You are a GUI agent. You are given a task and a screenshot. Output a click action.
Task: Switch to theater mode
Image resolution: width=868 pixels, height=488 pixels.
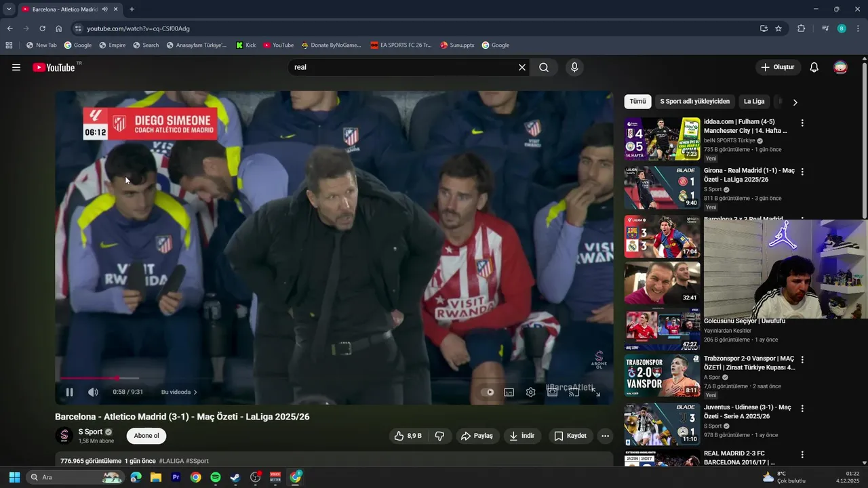coord(553,392)
